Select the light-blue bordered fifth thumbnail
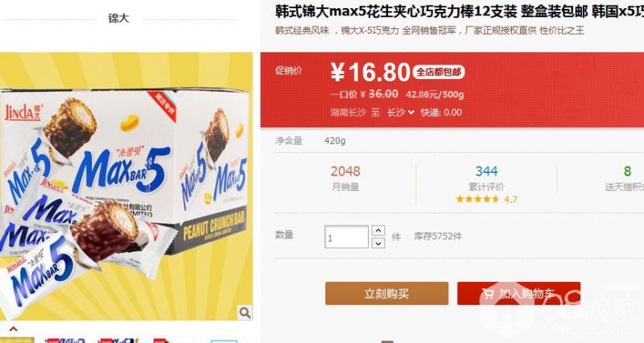Image resolution: width=644 pixels, height=343 pixels. (x=224, y=341)
